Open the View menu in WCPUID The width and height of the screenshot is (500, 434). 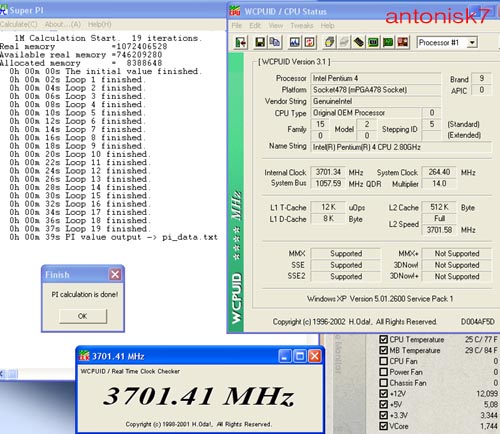[276, 26]
